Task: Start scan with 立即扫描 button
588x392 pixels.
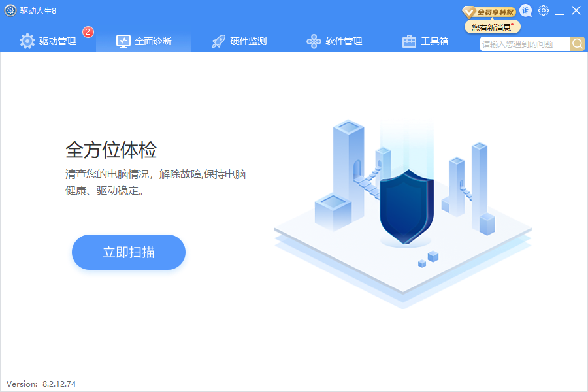Action: coord(129,252)
